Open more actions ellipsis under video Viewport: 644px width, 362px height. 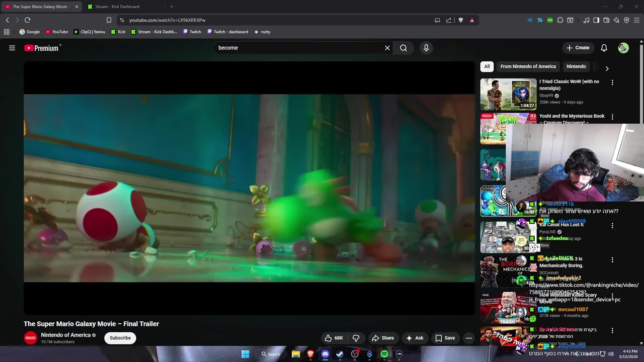[x=469, y=338]
